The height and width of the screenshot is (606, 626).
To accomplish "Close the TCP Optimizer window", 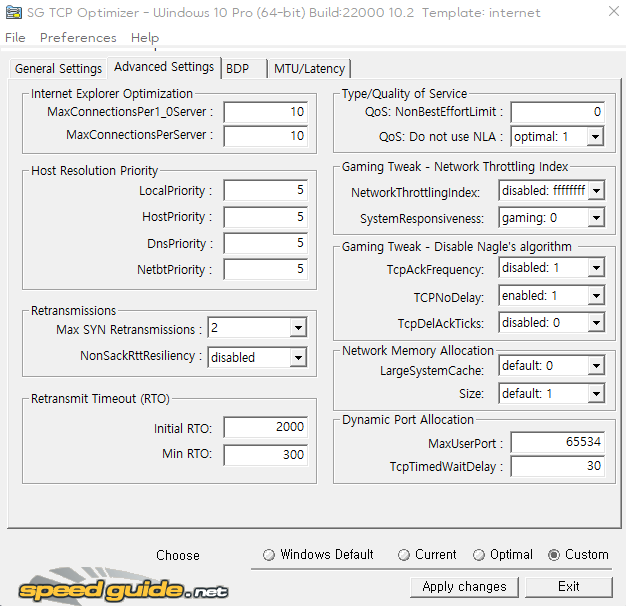I will pyautogui.click(x=614, y=12).
